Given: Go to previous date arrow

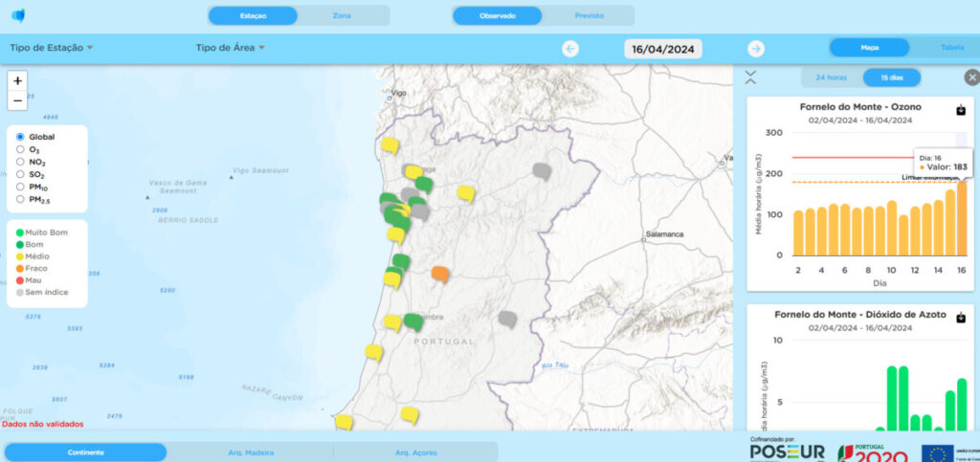Looking at the screenshot, I should point(570,49).
